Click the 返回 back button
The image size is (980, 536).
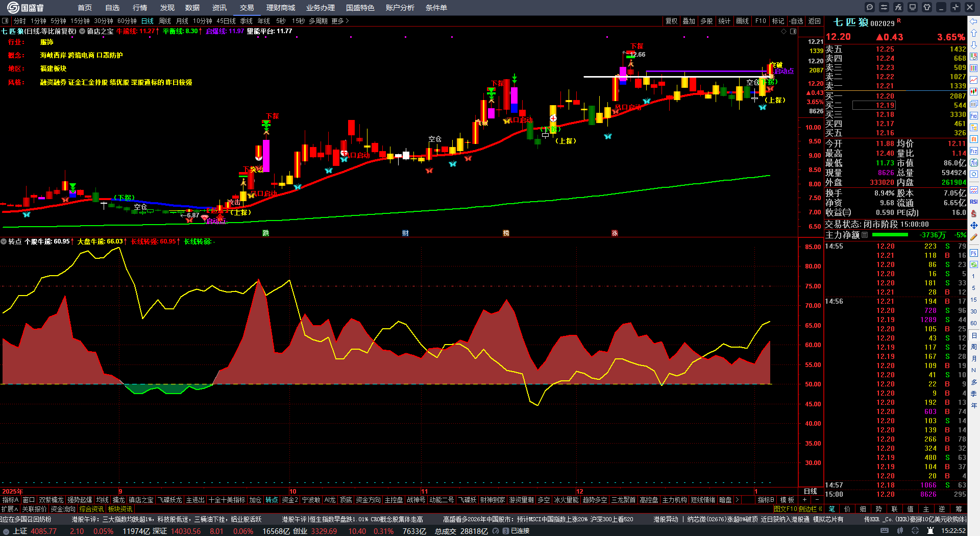click(x=815, y=21)
